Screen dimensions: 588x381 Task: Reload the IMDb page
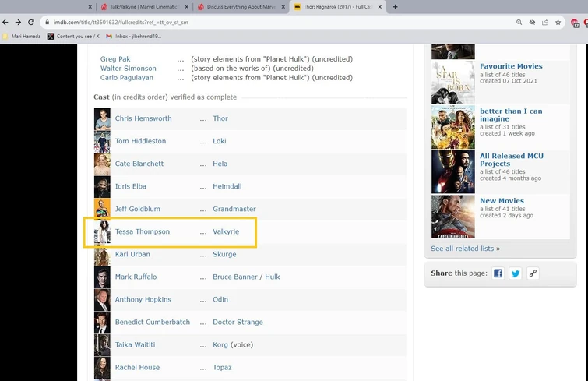coord(31,22)
